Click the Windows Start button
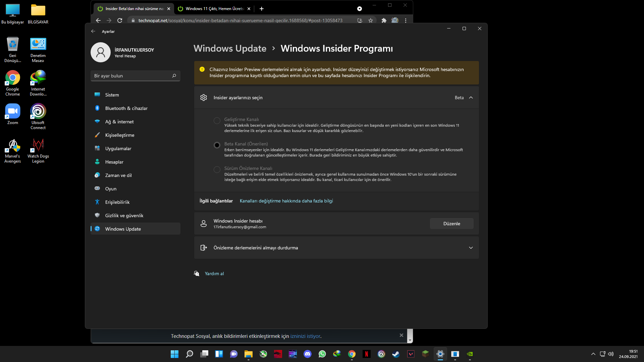The image size is (644, 362). pyautogui.click(x=174, y=354)
